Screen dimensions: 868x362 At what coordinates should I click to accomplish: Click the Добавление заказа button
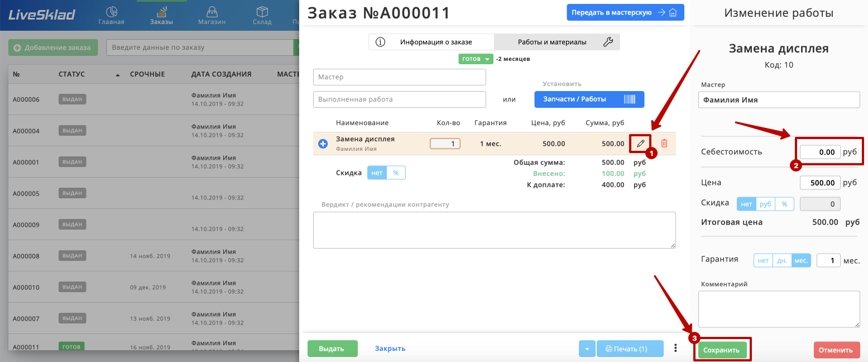53,47
